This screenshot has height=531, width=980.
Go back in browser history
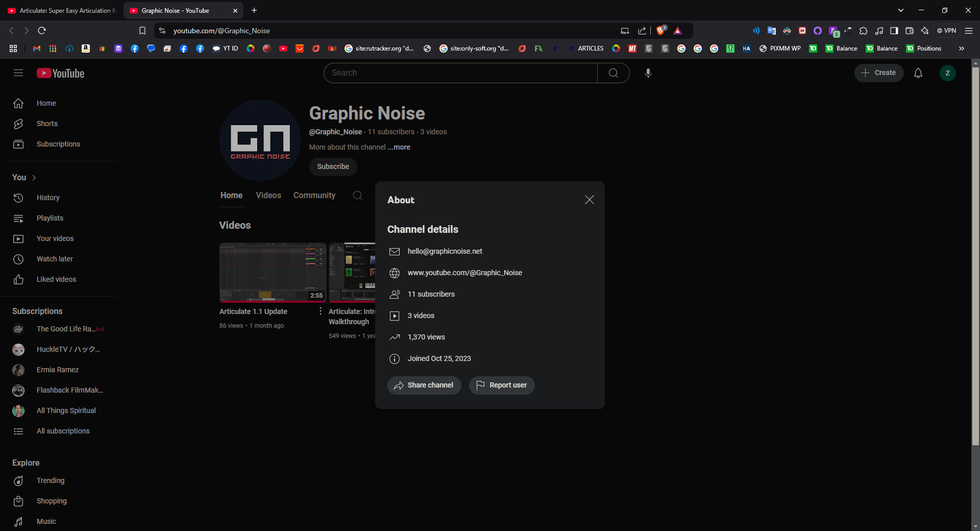click(x=12, y=31)
